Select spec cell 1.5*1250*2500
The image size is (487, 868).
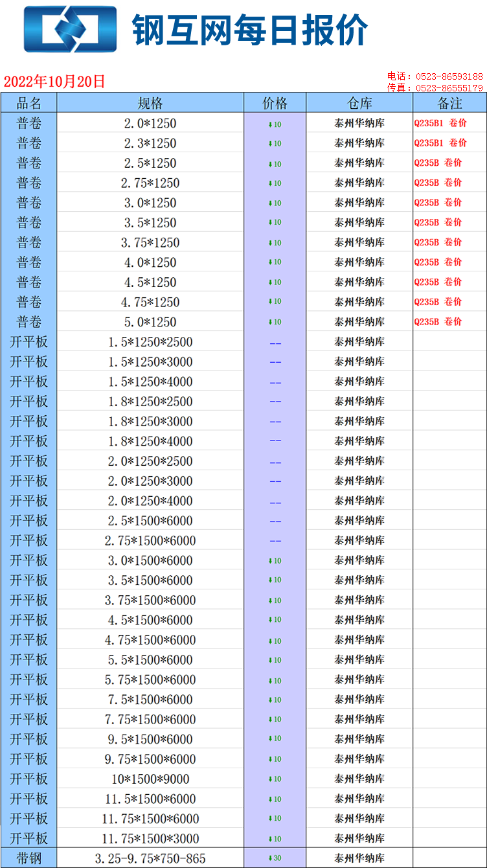(x=150, y=342)
